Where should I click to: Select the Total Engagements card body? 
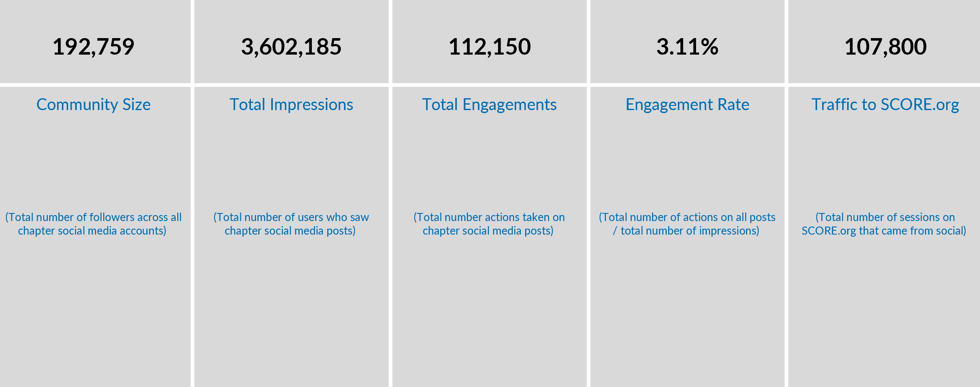[490, 237]
